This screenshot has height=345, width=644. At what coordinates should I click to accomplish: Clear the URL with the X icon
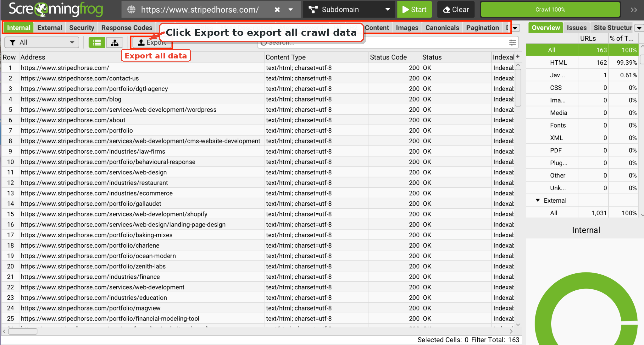277,9
